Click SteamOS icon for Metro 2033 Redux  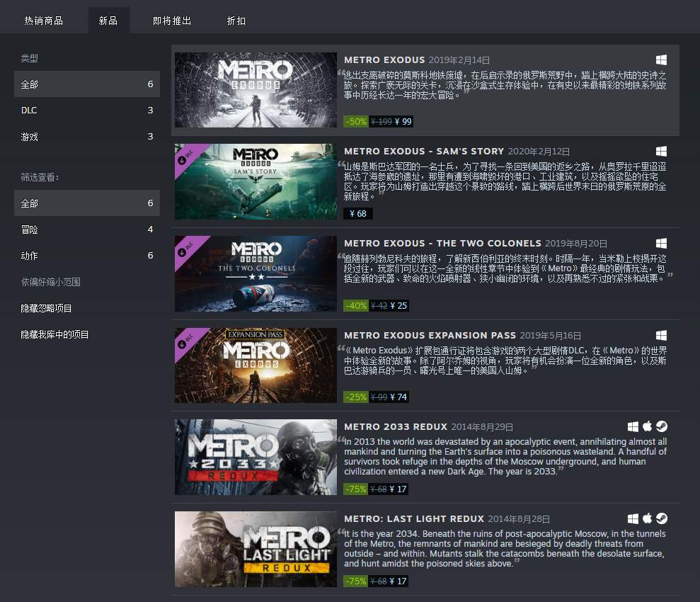[662, 426]
